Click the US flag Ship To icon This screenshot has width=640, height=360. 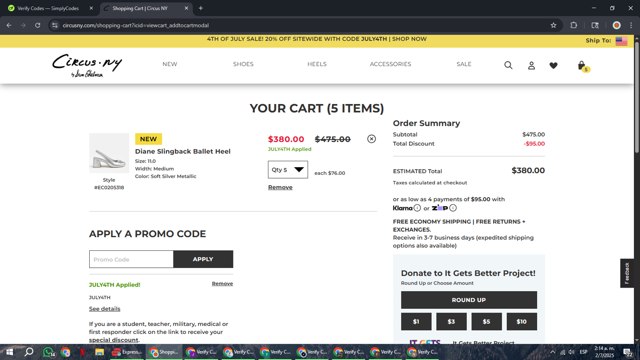point(621,41)
